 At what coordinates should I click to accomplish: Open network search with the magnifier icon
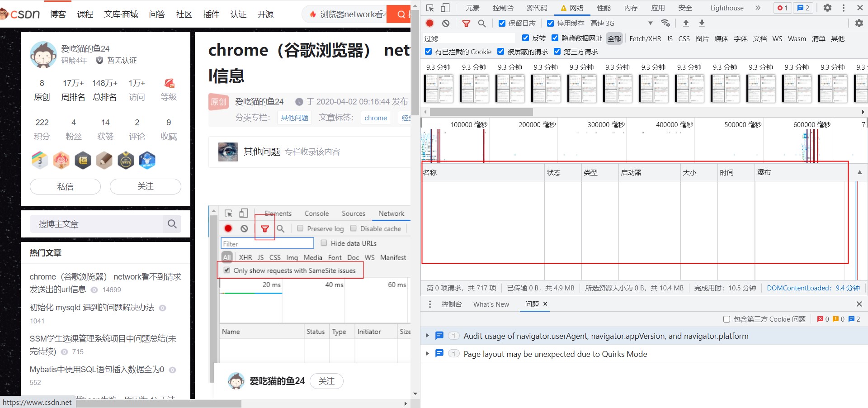tap(482, 23)
